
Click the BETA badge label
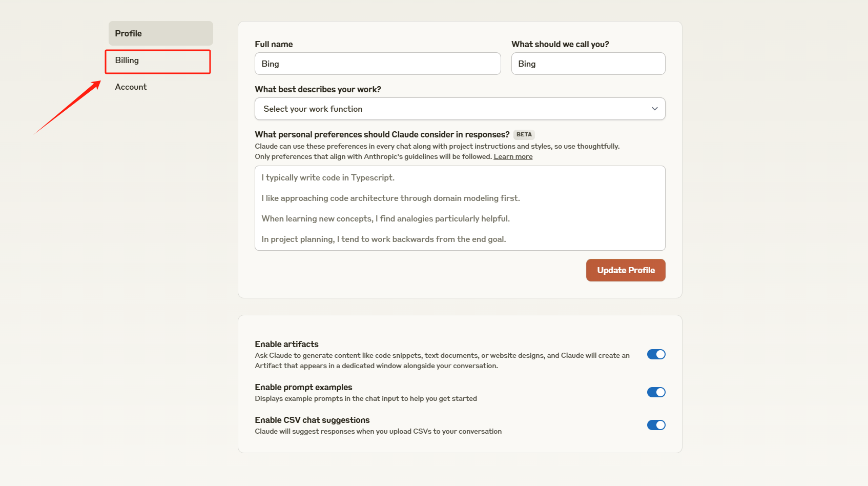[x=524, y=135]
